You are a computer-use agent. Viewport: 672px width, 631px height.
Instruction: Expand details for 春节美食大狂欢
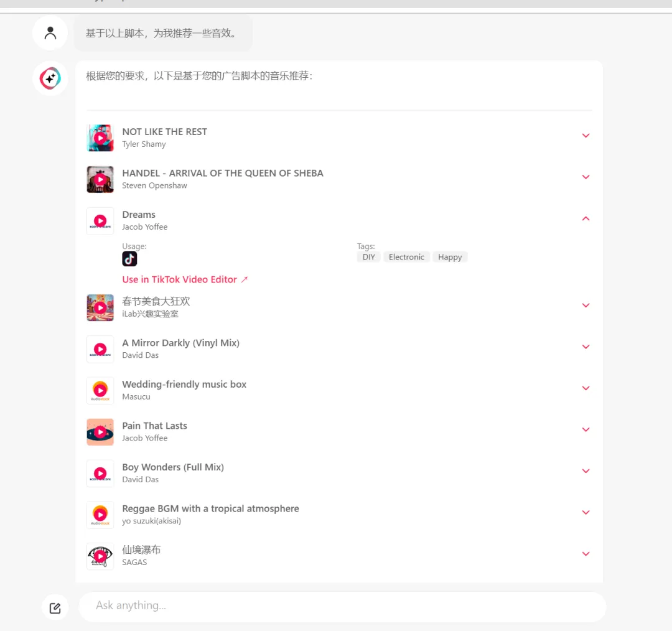coord(586,305)
